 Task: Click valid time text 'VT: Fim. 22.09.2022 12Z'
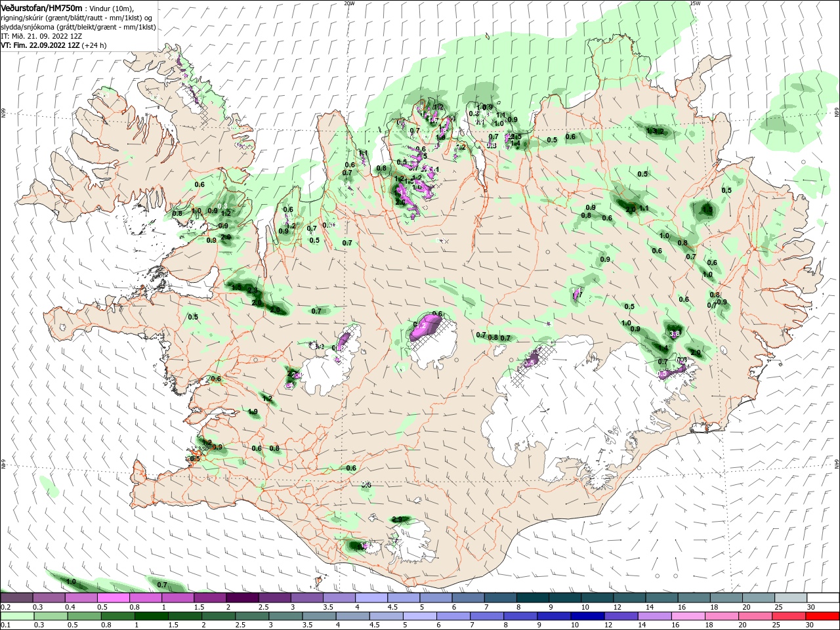tap(41, 45)
